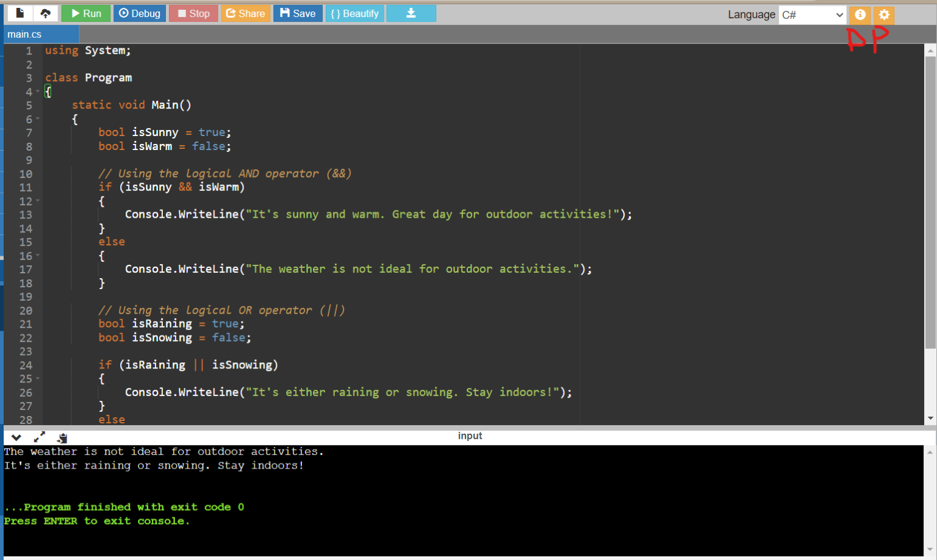937x560 pixels.
Task: Click the editor scrollbar down arrow
Action: [x=932, y=418]
